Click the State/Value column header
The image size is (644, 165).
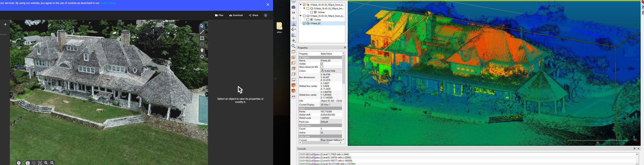coord(331,54)
